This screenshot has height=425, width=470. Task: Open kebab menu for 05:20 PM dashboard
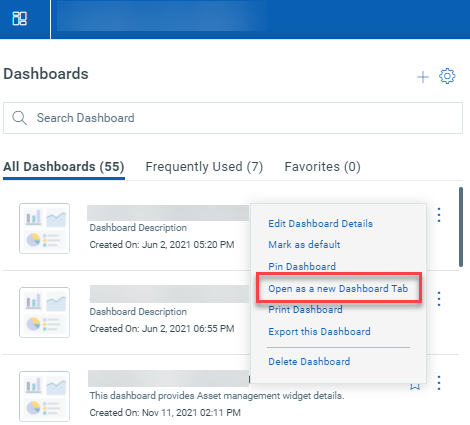[x=439, y=215]
